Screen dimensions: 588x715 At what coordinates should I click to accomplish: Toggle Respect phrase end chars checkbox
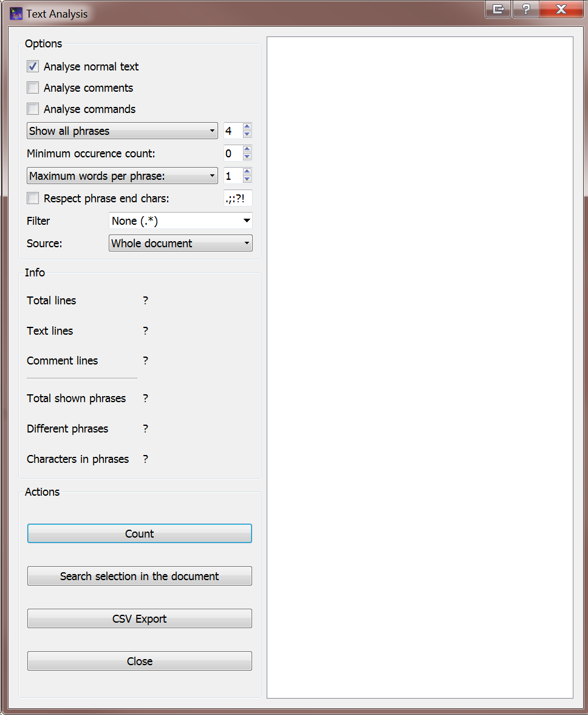[33, 199]
